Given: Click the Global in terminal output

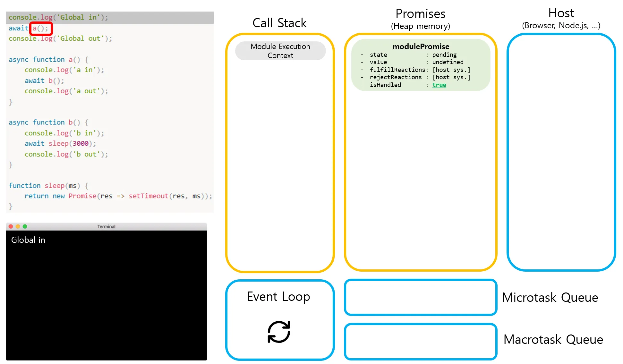Looking at the screenshot, I should (28, 240).
